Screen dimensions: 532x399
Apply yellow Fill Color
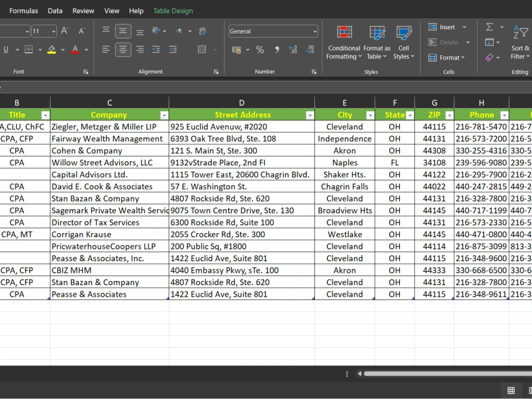(52, 49)
